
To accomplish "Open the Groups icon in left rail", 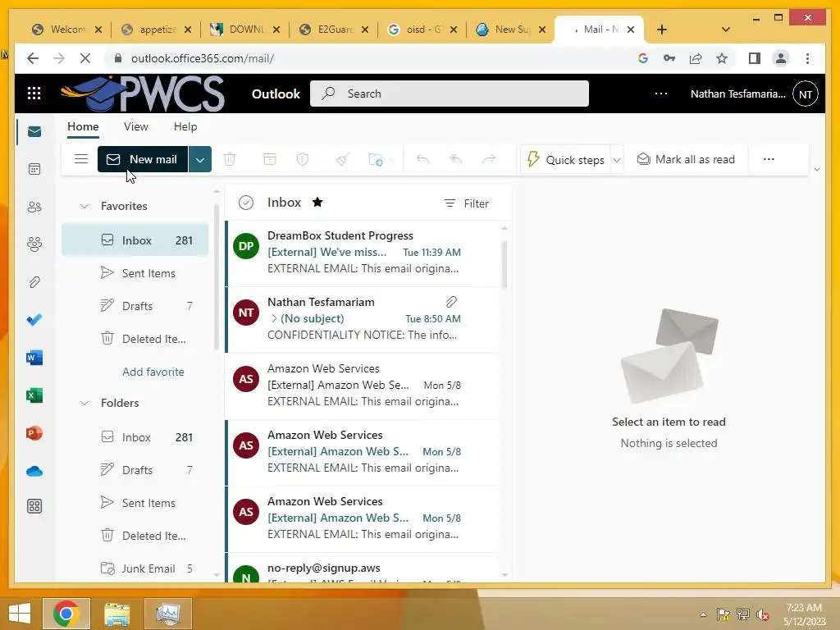I will click(x=34, y=244).
